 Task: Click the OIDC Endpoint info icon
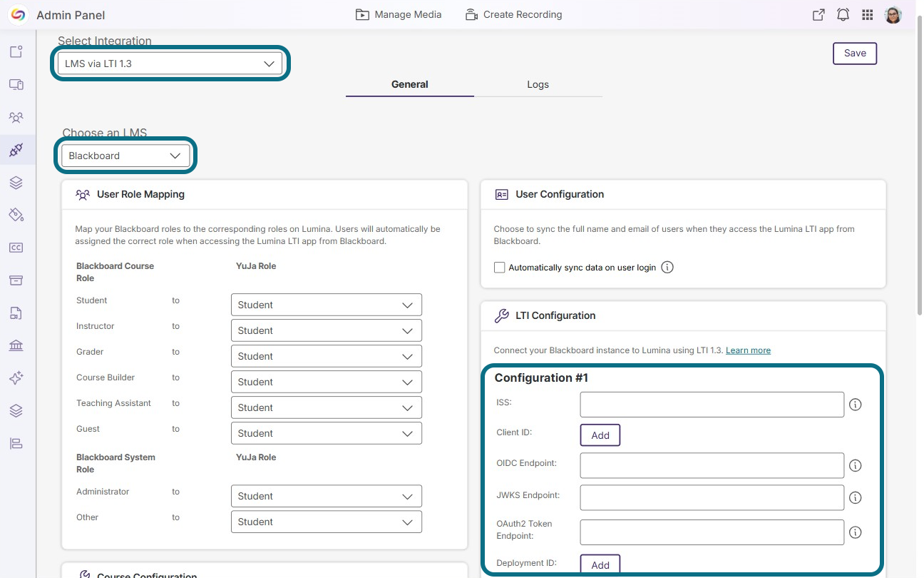pyautogui.click(x=856, y=465)
